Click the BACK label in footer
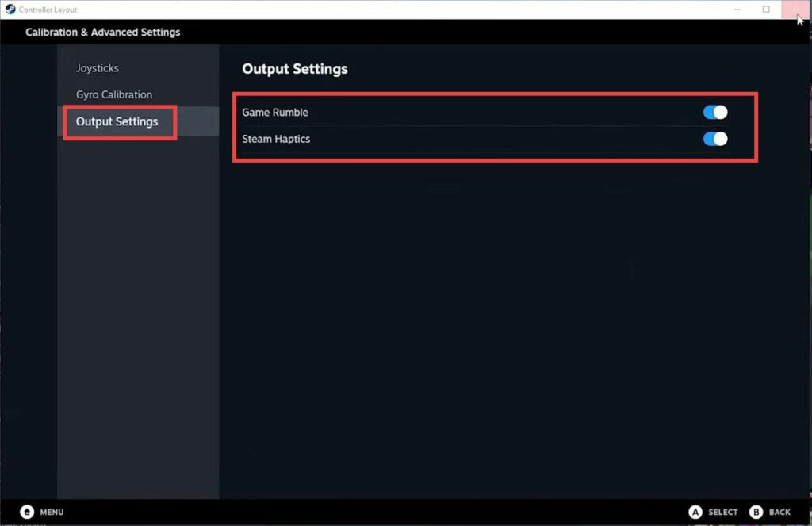 (x=779, y=512)
